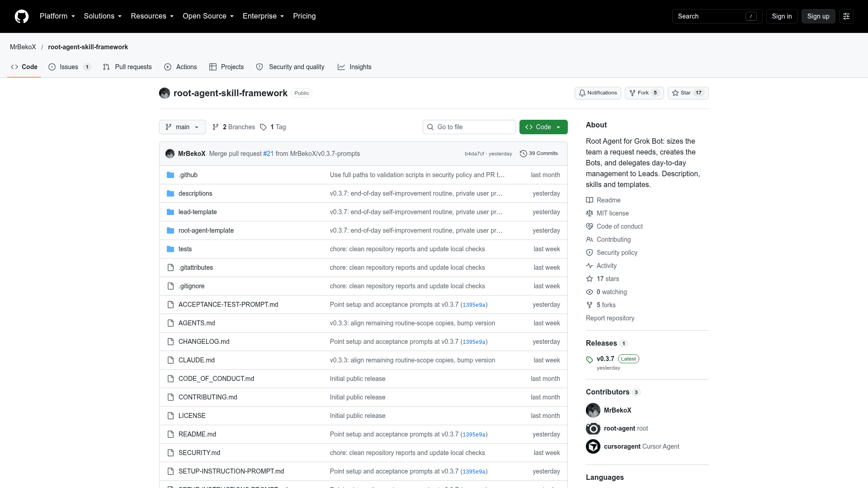Click the GitHub logo icon
The image size is (868, 488).
tap(22, 16)
